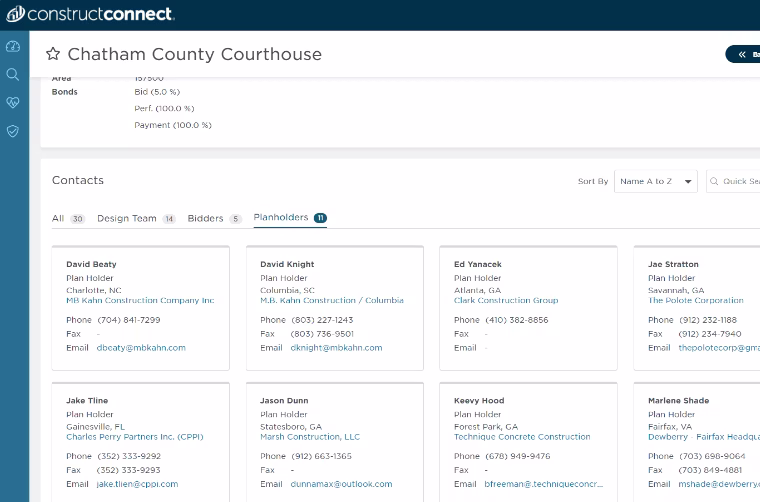760x502 pixels.
Task: Star the Chatham County Courthouse project
Action: (x=53, y=54)
